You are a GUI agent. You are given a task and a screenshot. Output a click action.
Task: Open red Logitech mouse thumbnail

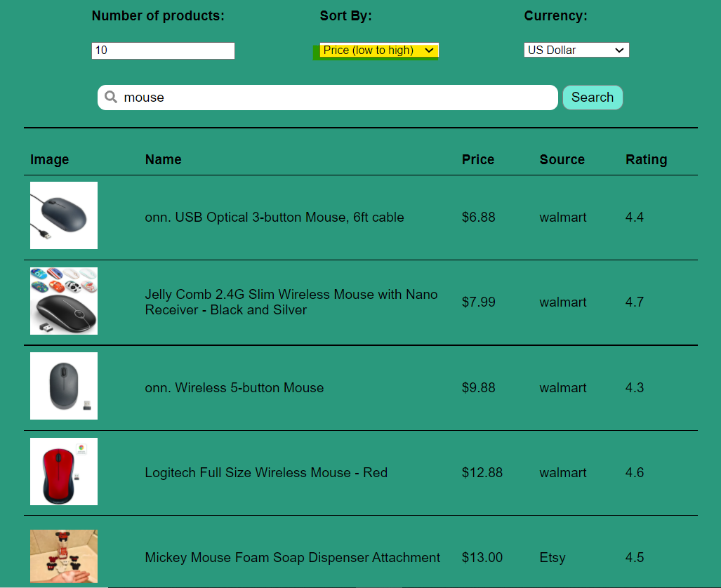64,472
